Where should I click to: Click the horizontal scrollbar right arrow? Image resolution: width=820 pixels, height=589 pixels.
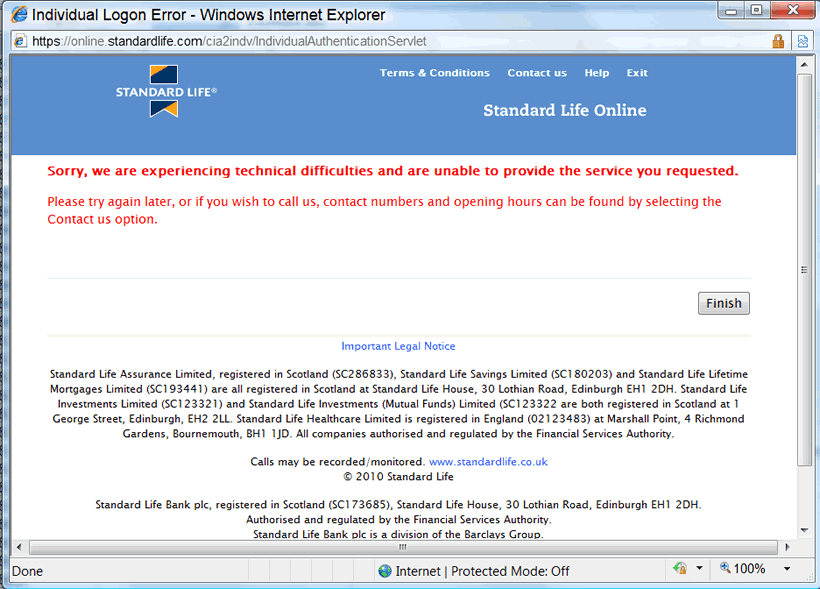pyautogui.click(x=787, y=547)
